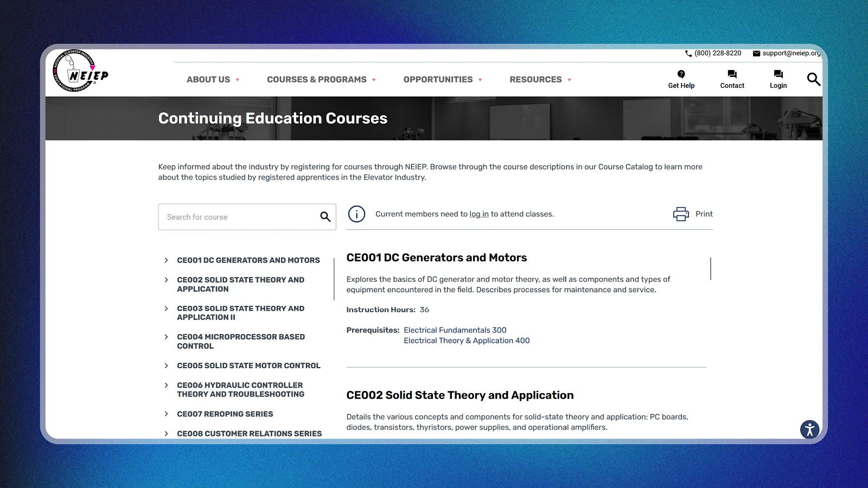Click the NEIEP logo
Screen dimensions: 868x488
coord(80,70)
